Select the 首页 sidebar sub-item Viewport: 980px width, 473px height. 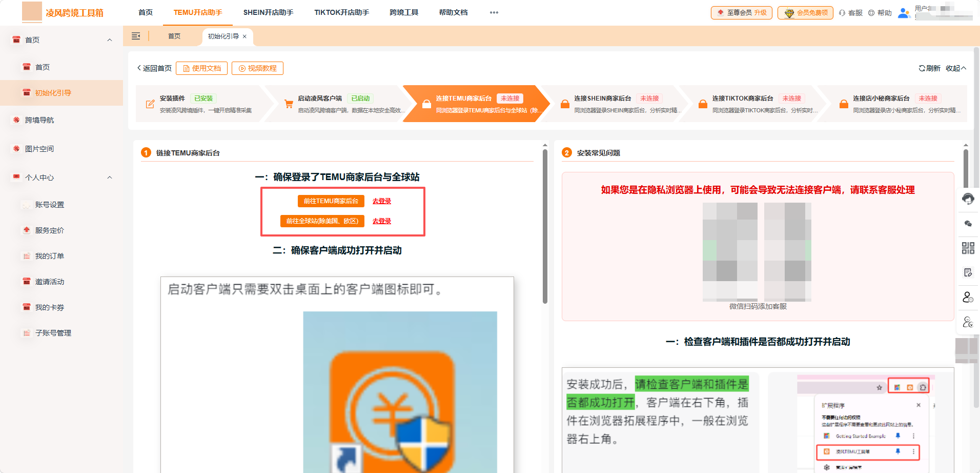[62, 67]
